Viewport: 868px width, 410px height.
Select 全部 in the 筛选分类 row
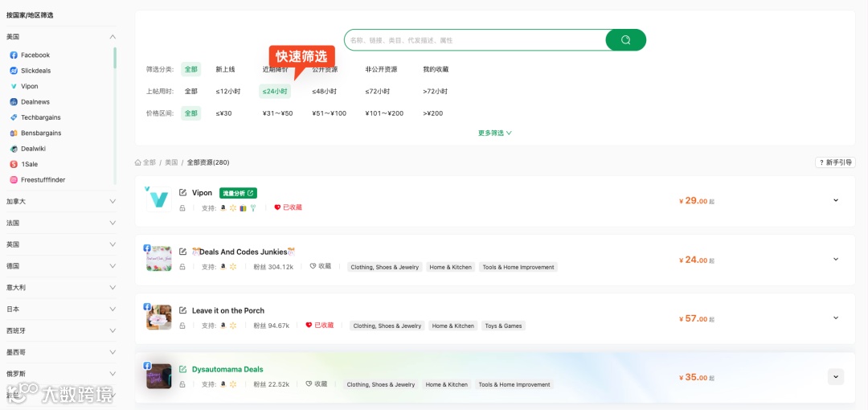pyautogui.click(x=191, y=69)
